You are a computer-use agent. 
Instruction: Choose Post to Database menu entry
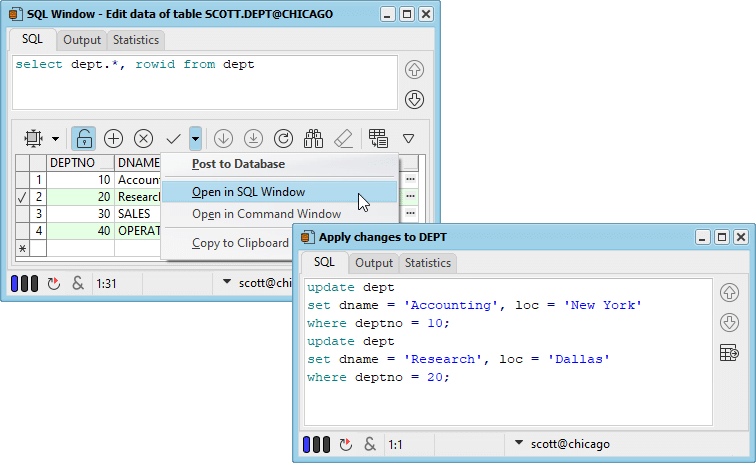238,164
